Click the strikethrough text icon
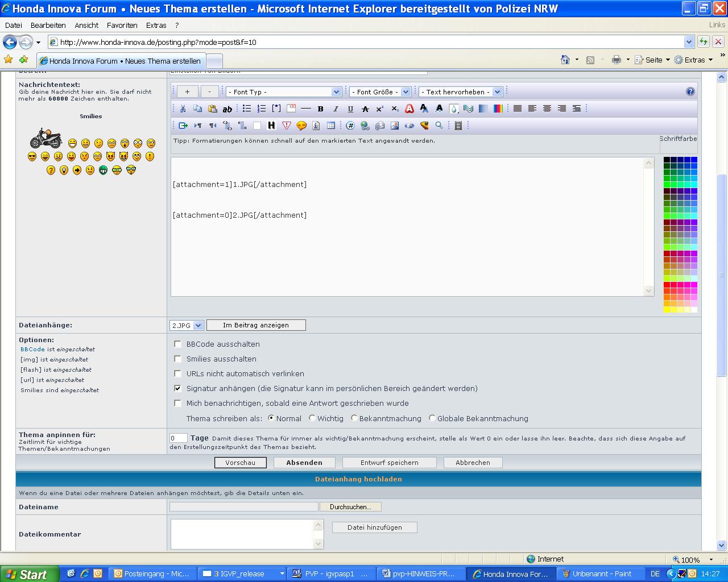 pyautogui.click(x=365, y=109)
